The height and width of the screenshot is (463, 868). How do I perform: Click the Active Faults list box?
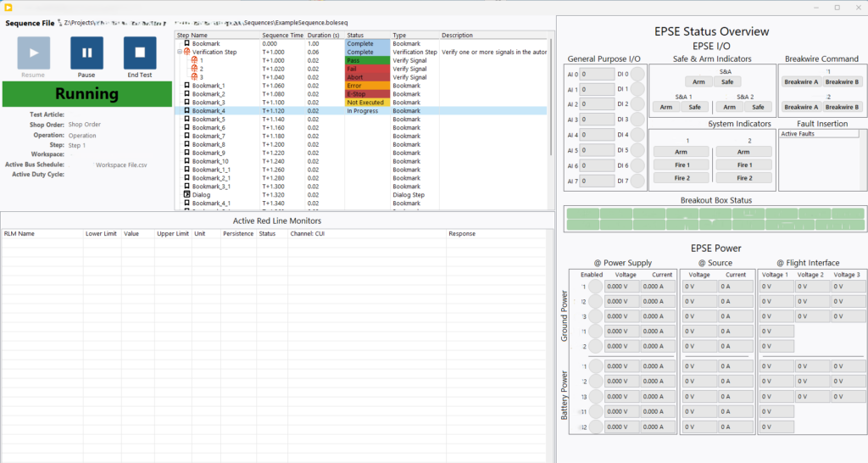pyautogui.click(x=821, y=160)
